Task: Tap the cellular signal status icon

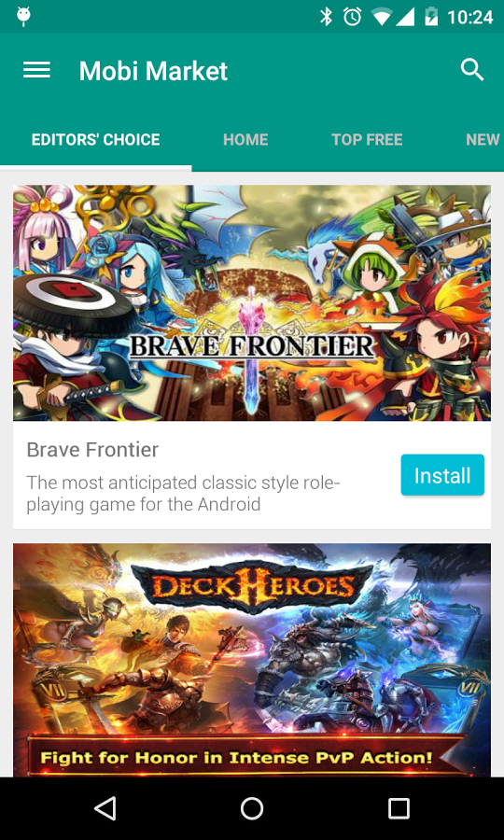Action: (x=405, y=17)
